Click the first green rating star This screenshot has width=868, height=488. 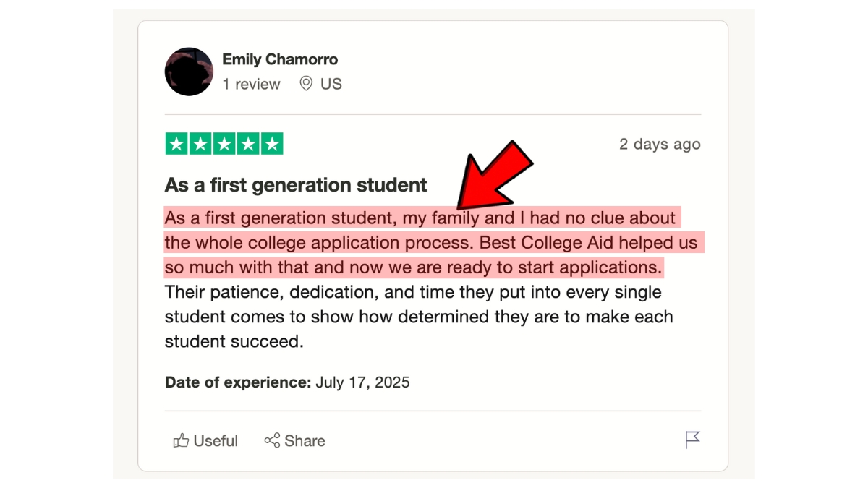point(176,144)
